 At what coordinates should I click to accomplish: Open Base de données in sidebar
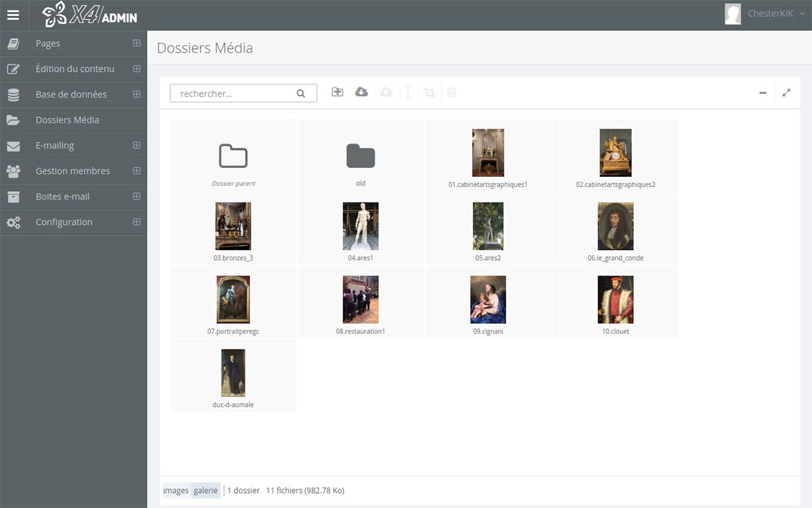tap(73, 95)
